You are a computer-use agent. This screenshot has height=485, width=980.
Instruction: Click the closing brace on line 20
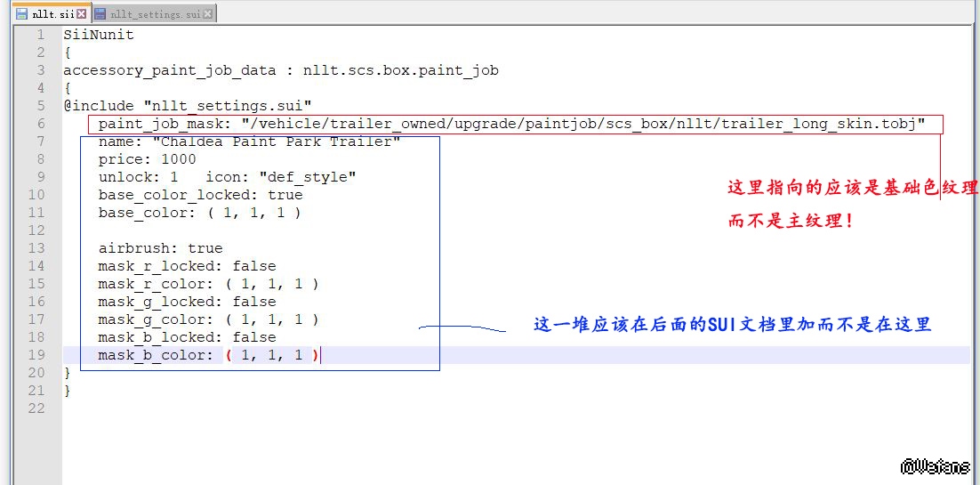pos(67,373)
